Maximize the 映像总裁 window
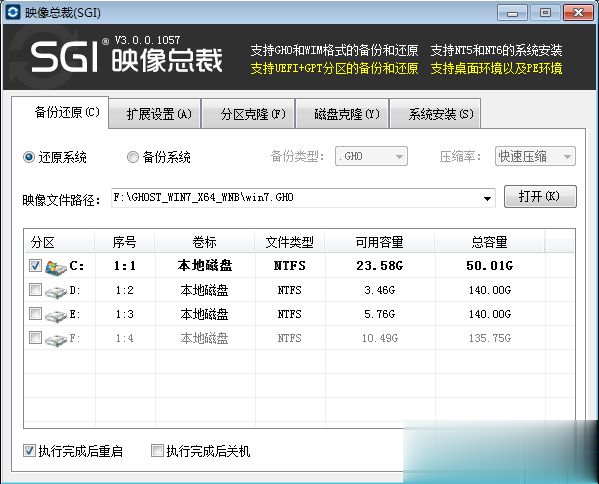 pos(545,13)
